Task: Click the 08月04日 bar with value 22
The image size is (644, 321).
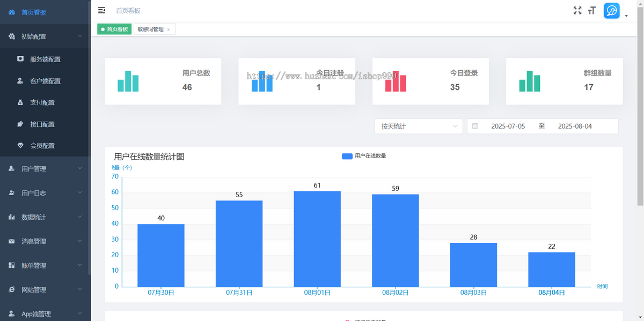Action: click(x=552, y=270)
